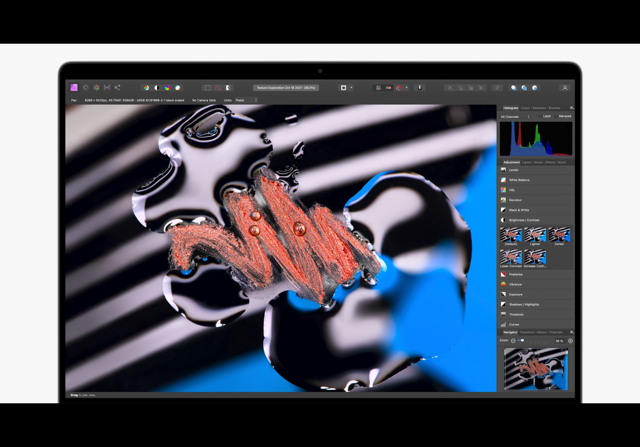
Task: Switch to the Swatches tab
Action: click(539, 108)
